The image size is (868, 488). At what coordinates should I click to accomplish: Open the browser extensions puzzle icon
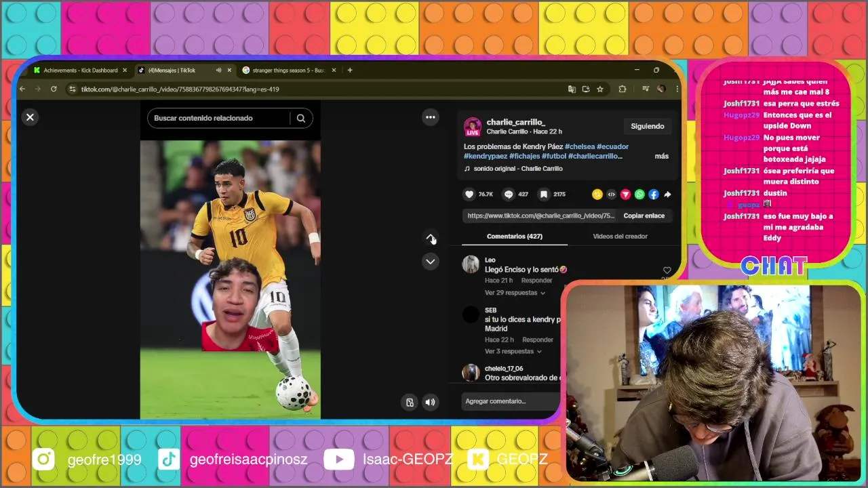coord(622,89)
